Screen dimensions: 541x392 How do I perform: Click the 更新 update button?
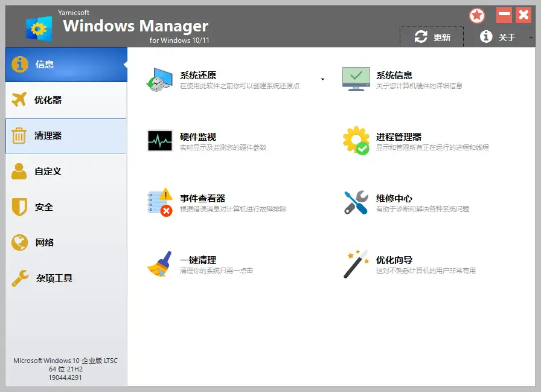pyautogui.click(x=431, y=36)
